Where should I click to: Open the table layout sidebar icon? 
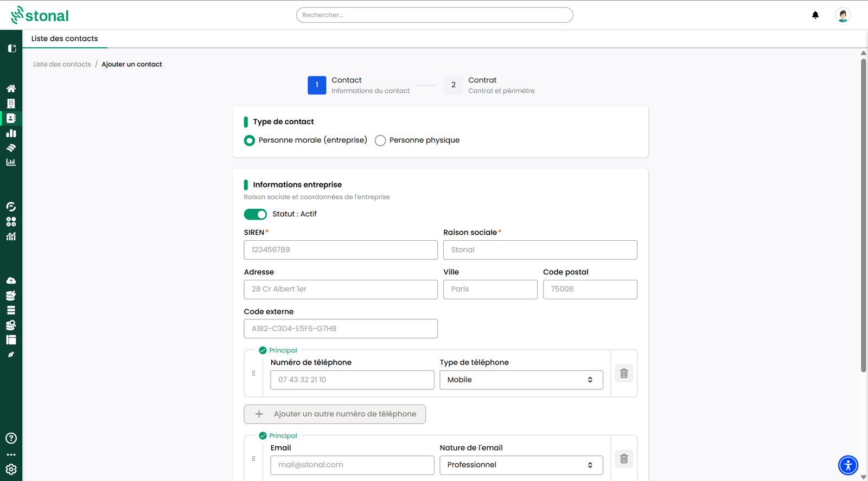[x=11, y=340]
